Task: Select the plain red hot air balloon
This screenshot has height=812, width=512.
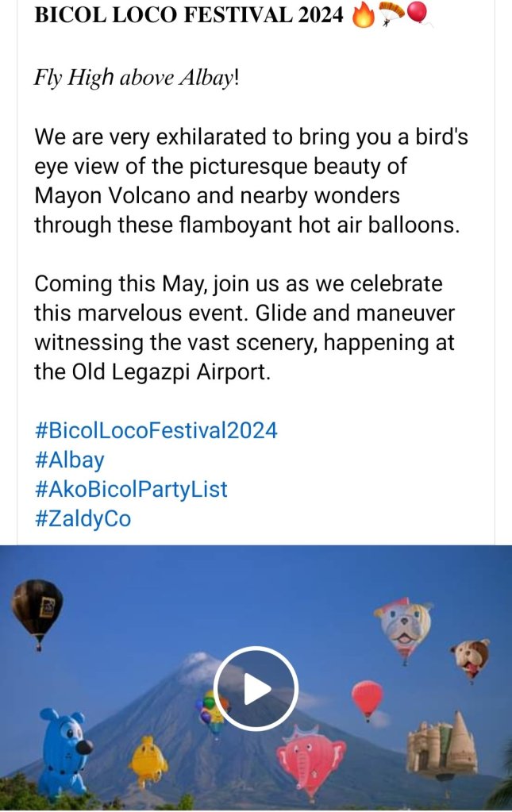Action: [367, 698]
